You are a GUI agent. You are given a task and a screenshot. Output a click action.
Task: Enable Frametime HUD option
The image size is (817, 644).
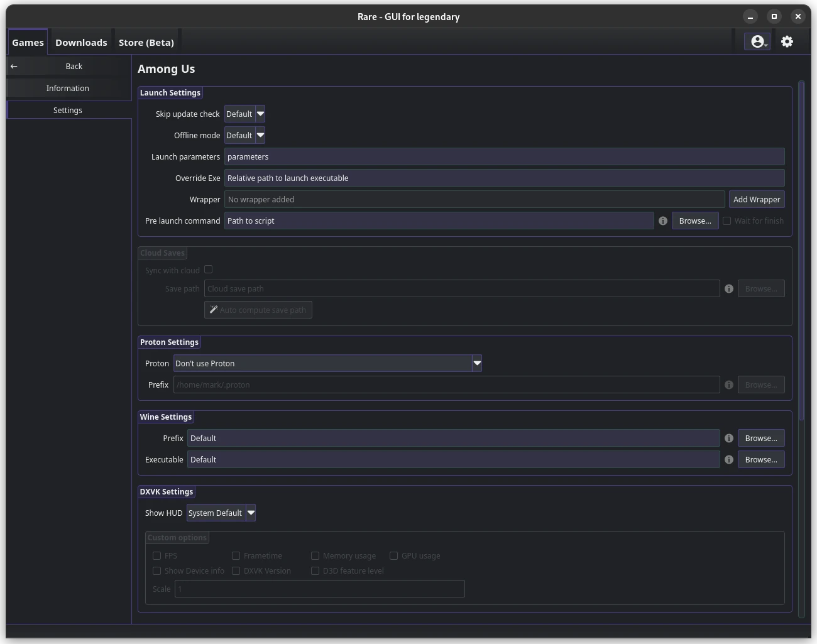[236, 555]
